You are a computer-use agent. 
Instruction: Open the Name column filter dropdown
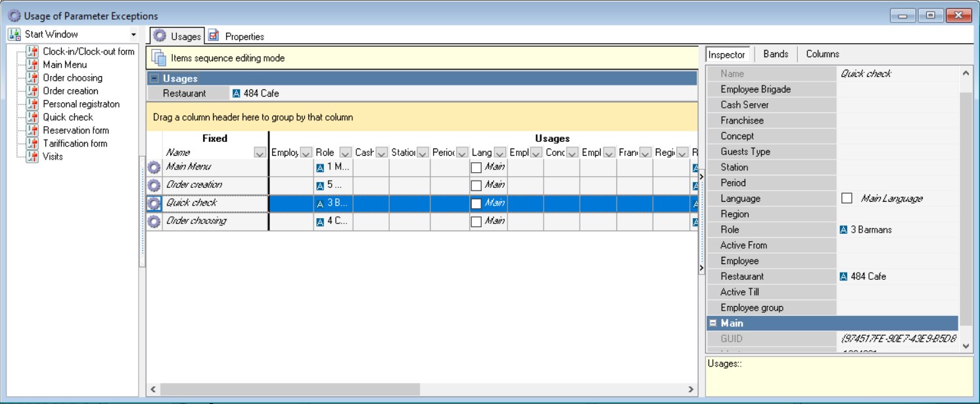(260, 153)
